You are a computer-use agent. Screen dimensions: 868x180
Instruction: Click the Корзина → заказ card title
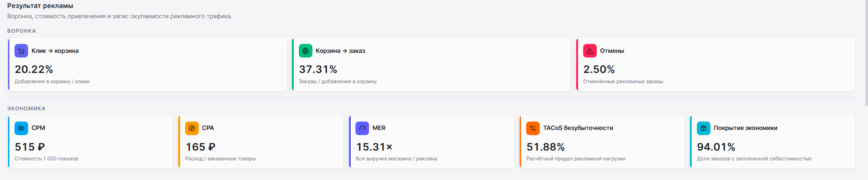(340, 51)
